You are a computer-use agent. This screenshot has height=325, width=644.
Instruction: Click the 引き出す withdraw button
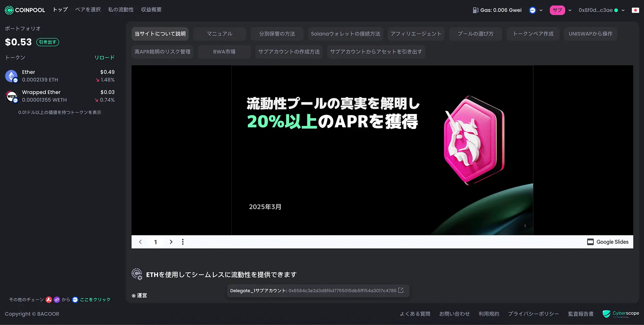[48, 42]
